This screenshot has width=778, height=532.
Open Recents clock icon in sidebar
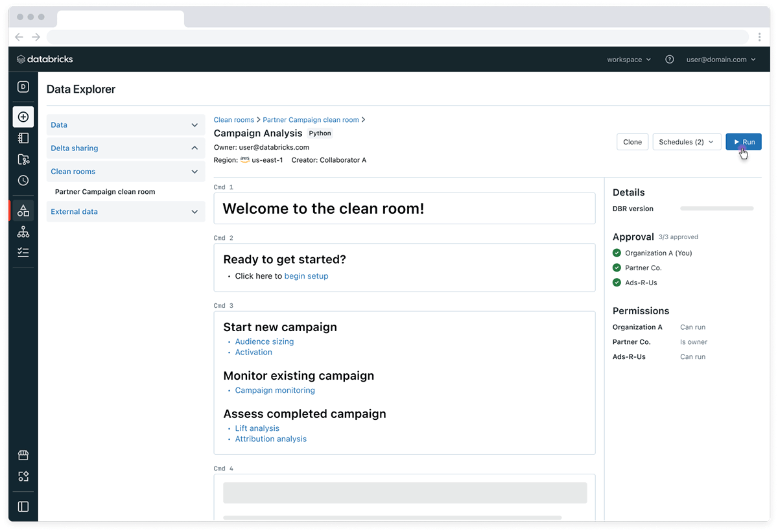tap(23, 181)
